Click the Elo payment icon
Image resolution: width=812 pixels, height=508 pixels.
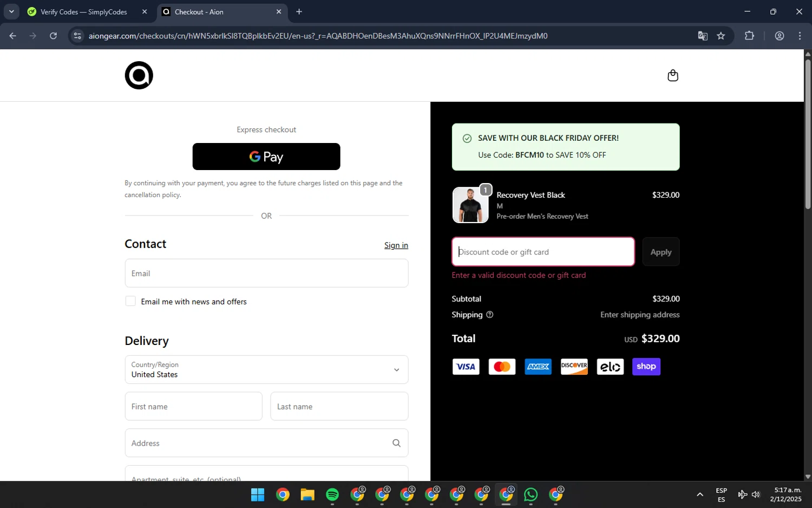click(610, 367)
